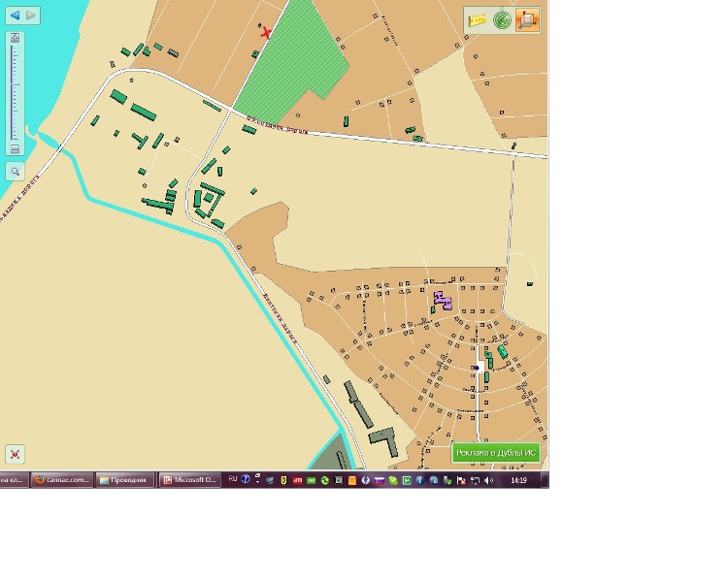Screen dimensions: 728x582
Task: Click the system tray volume icon
Action: pos(488,480)
